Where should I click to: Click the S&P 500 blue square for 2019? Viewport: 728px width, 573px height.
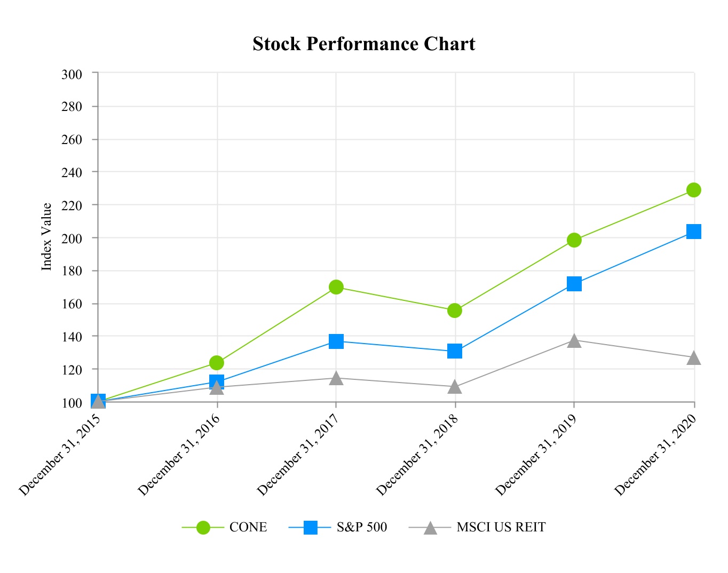574,284
